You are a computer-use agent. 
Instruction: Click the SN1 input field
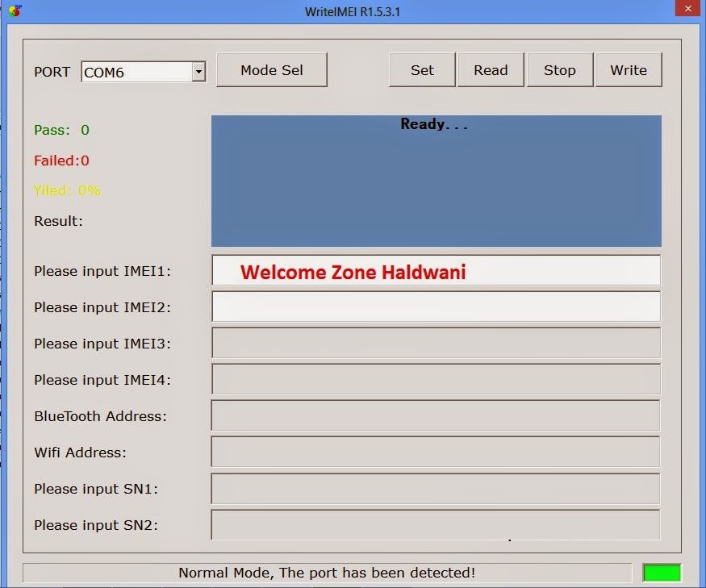tap(436, 489)
